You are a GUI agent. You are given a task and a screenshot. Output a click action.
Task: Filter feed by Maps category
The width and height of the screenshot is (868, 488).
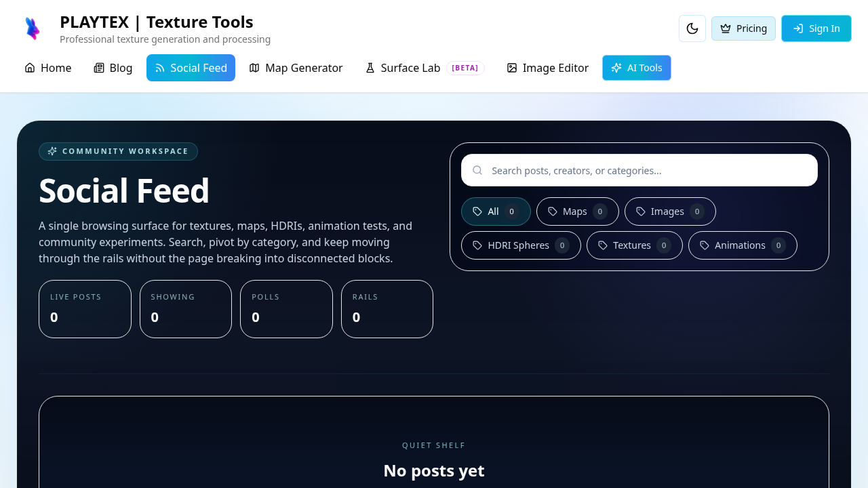point(578,211)
